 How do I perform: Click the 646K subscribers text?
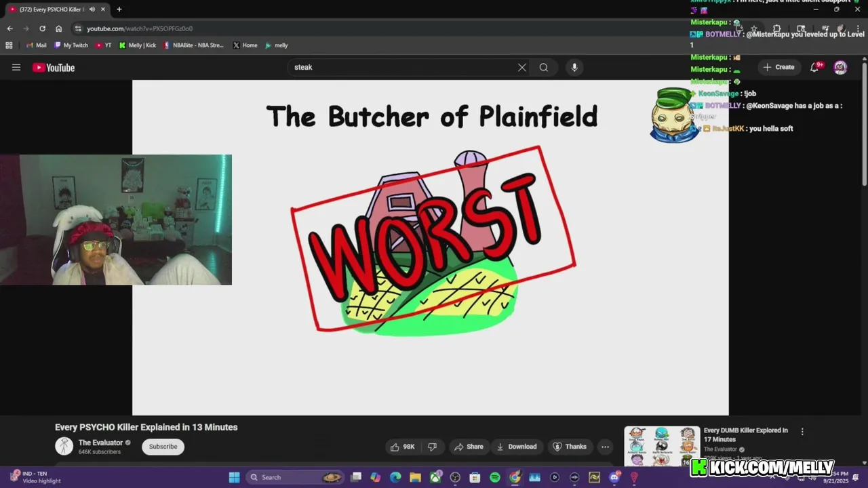pos(99,452)
